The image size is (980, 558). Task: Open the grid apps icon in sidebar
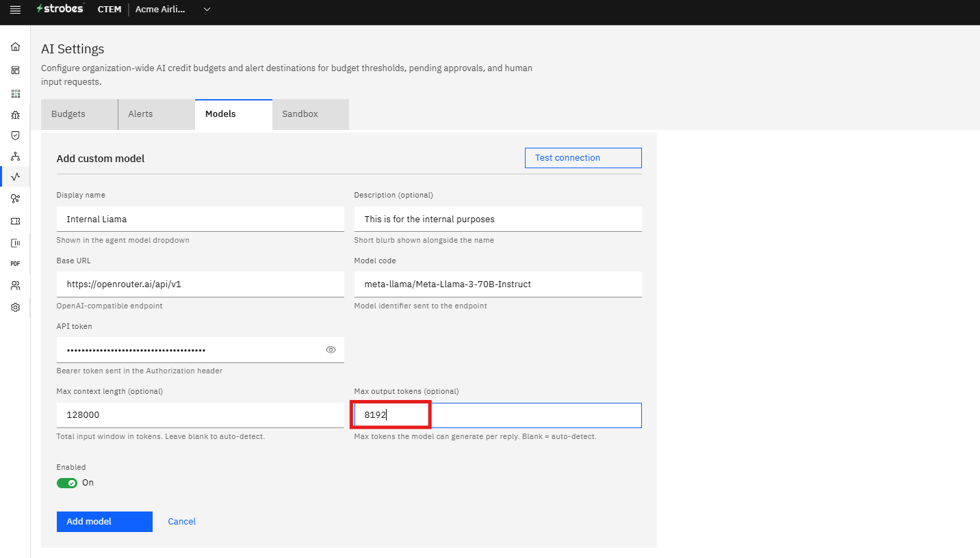15,94
